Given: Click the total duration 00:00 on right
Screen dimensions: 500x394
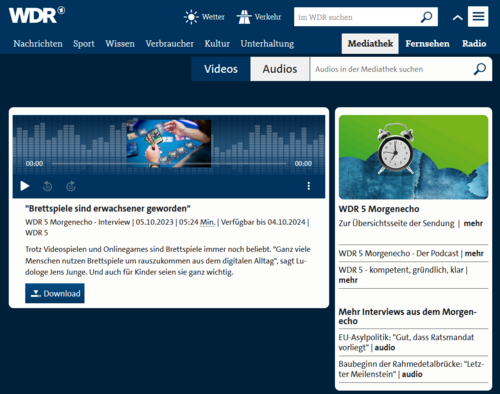Looking at the screenshot, I should tap(303, 164).
